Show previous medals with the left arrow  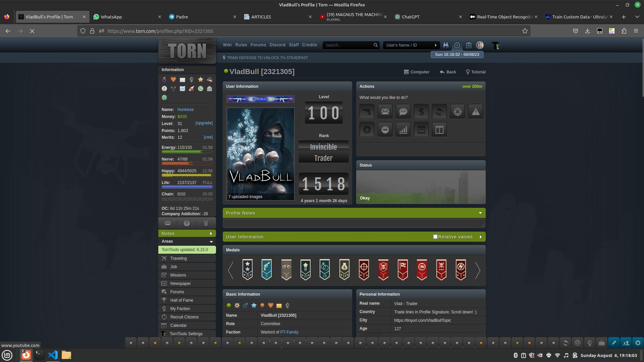coord(230,270)
